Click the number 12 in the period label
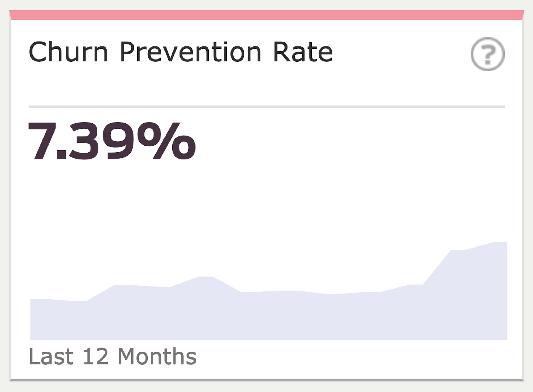This screenshot has height=392, width=533. [x=95, y=357]
